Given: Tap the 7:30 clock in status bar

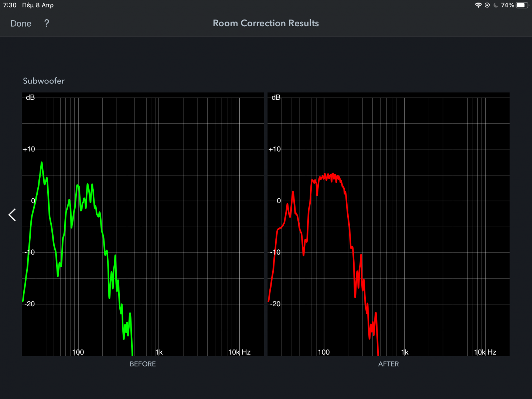Looking at the screenshot, I should pyautogui.click(x=10, y=5).
